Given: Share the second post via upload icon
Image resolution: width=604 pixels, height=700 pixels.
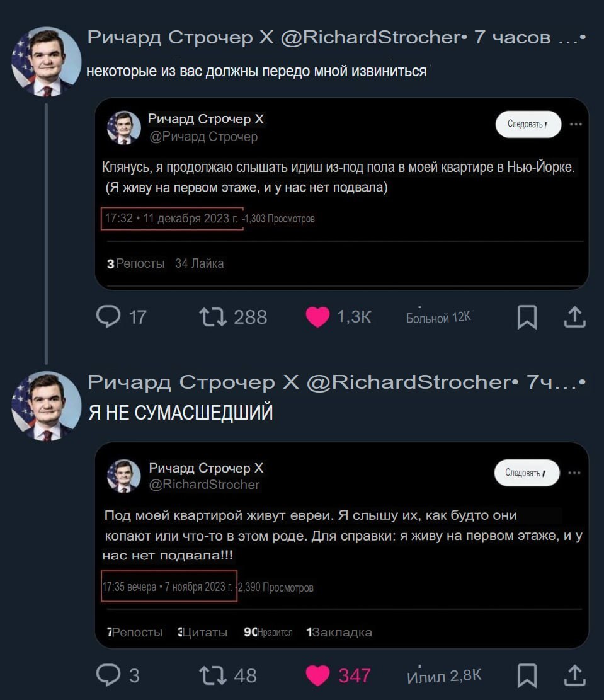Looking at the screenshot, I should 574,676.
